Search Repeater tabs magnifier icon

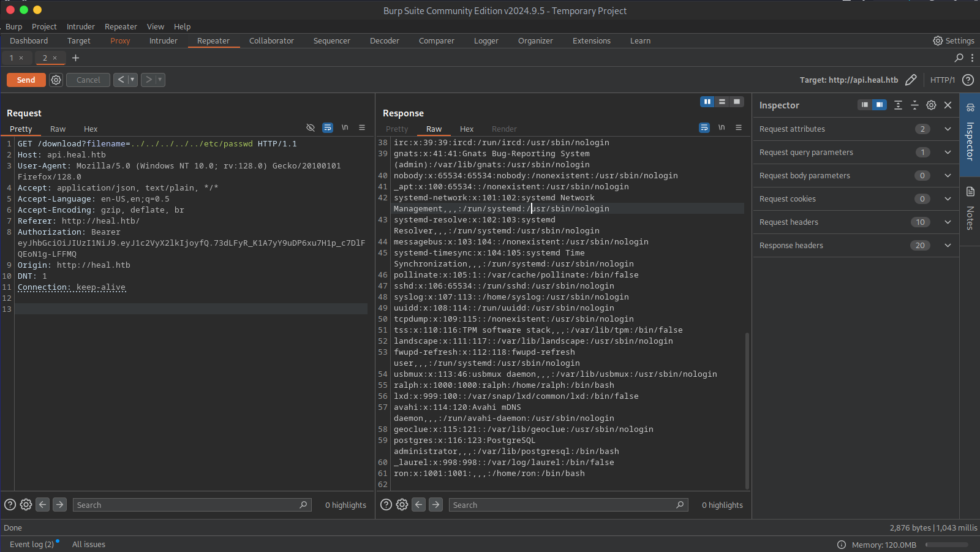pyautogui.click(x=959, y=58)
